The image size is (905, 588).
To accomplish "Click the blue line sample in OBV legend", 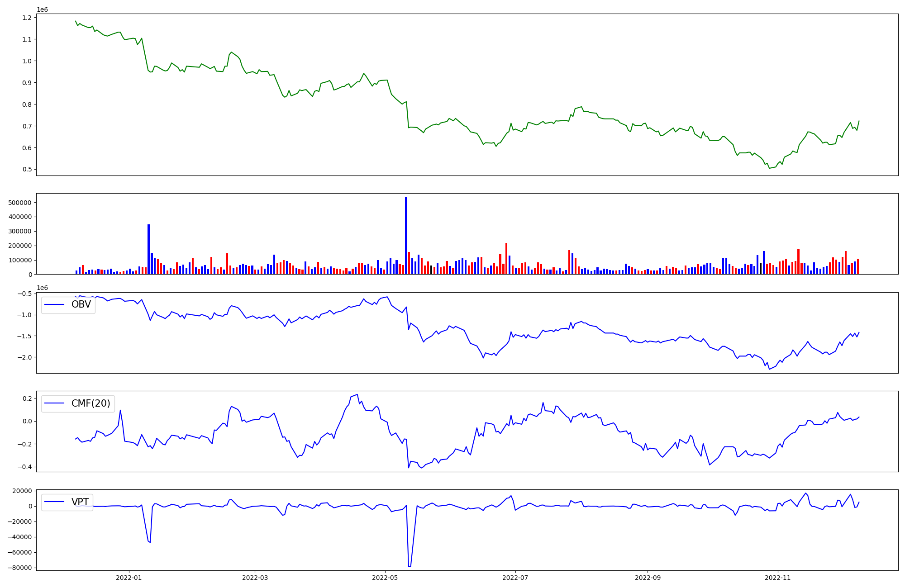I will (54, 305).
